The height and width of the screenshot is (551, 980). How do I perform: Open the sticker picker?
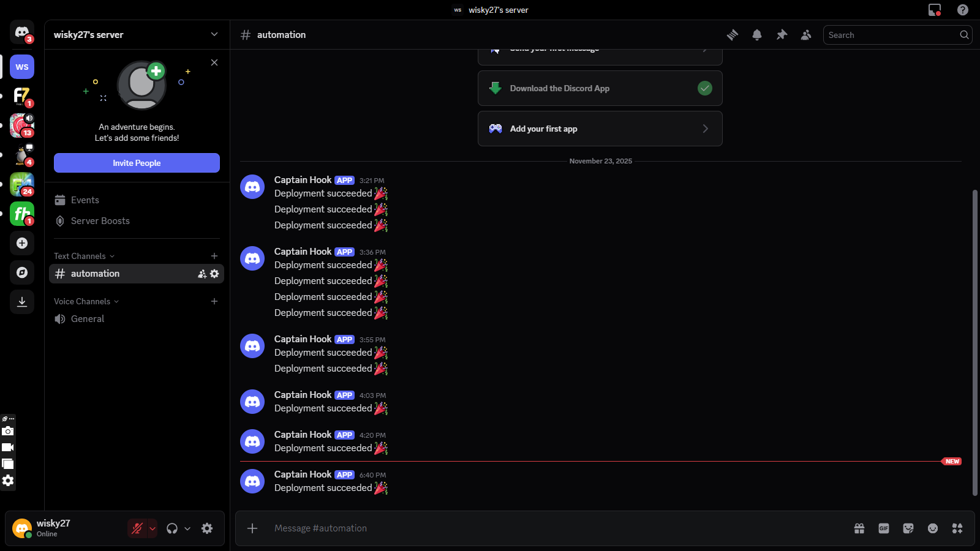tap(908, 528)
